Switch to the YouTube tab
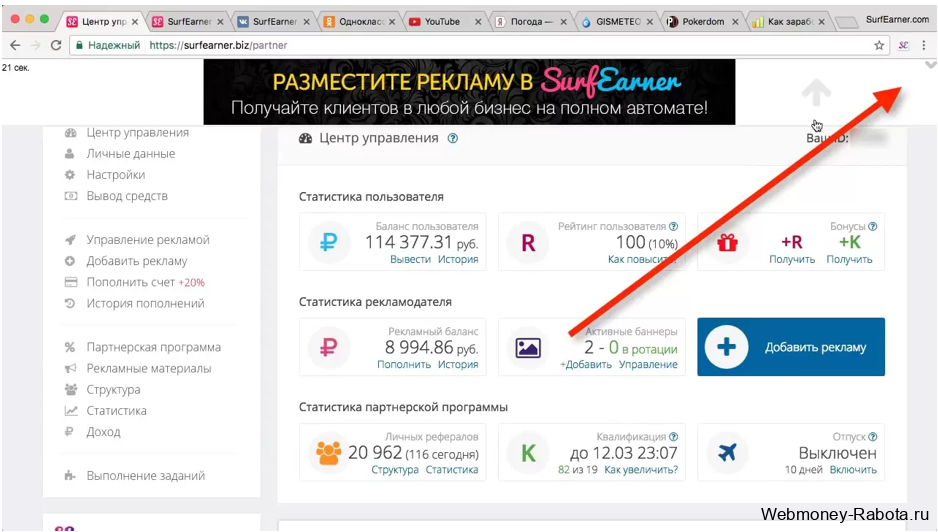The height and width of the screenshot is (532, 938). tap(442, 22)
